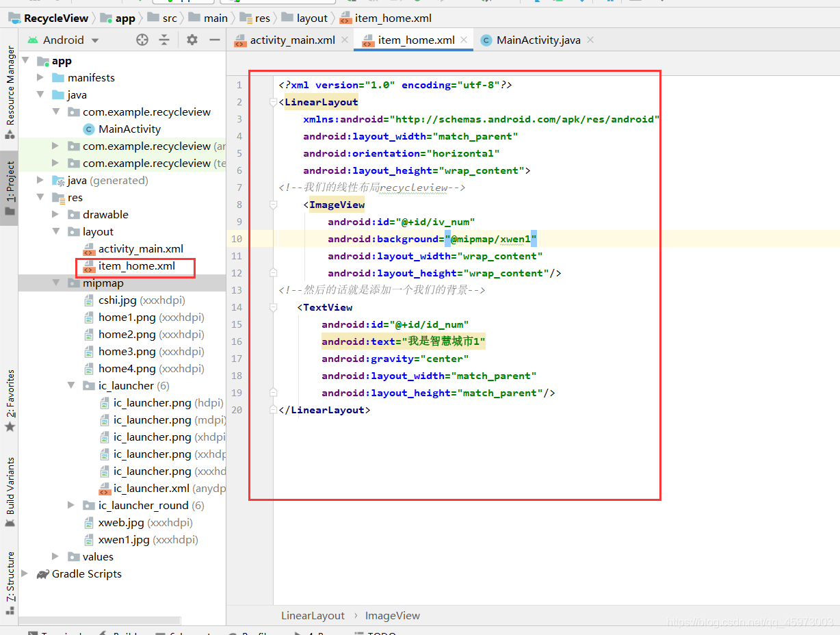This screenshot has width=840, height=635.
Task: Open the Structure tool window
Action: click(10, 584)
